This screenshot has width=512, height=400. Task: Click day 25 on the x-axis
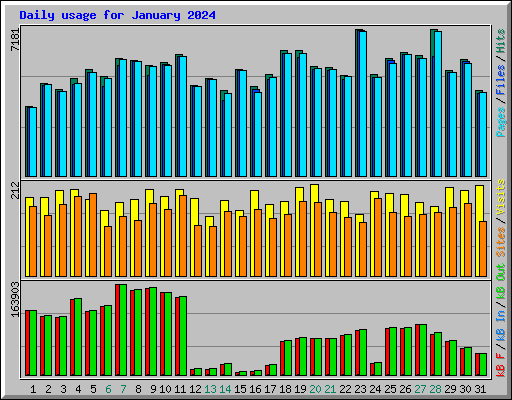[x=390, y=389]
